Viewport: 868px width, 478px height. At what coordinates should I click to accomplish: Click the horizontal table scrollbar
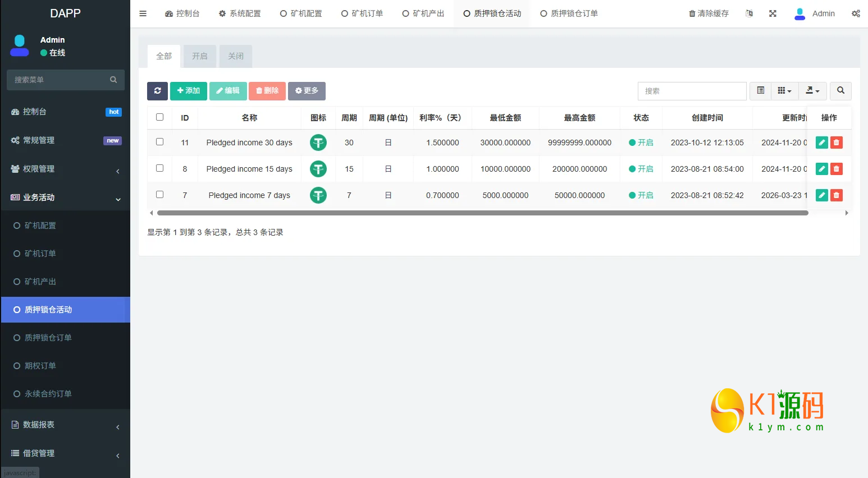tap(482, 213)
